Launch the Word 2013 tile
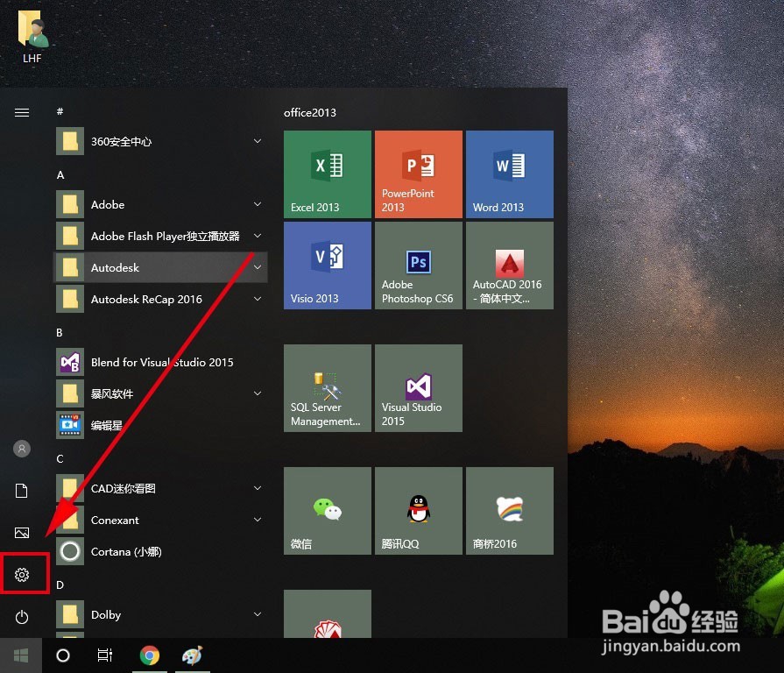Image resolution: width=784 pixels, height=673 pixels. (510, 174)
